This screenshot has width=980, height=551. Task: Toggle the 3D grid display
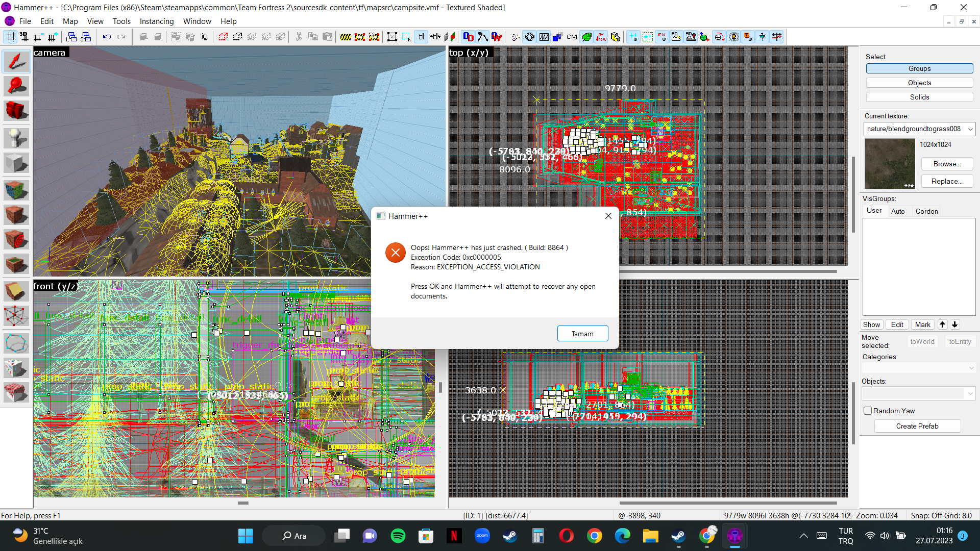click(24, 37)
